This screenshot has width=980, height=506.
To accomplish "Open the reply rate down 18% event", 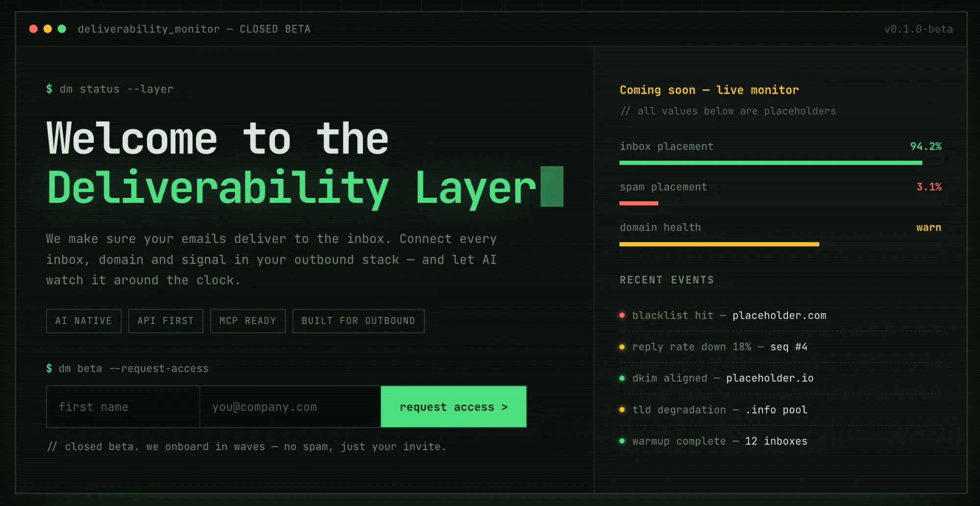I will coord(780,347).
